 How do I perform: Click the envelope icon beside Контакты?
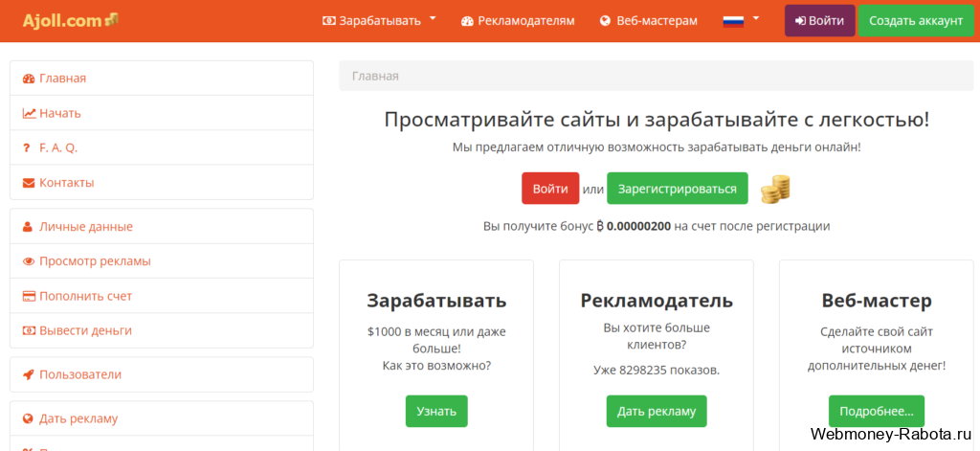pyautogui.click(x=28, y=183)
